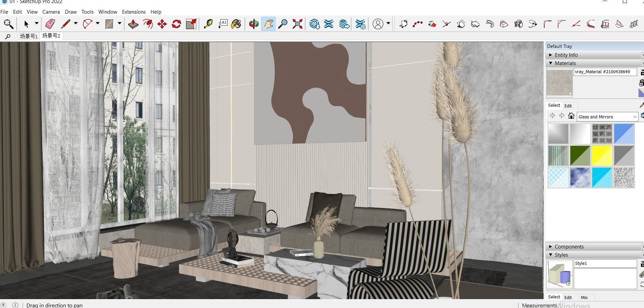Activate the Paint Bucket tool
Viewport: 644px width, 308px height.
point(236,24)
